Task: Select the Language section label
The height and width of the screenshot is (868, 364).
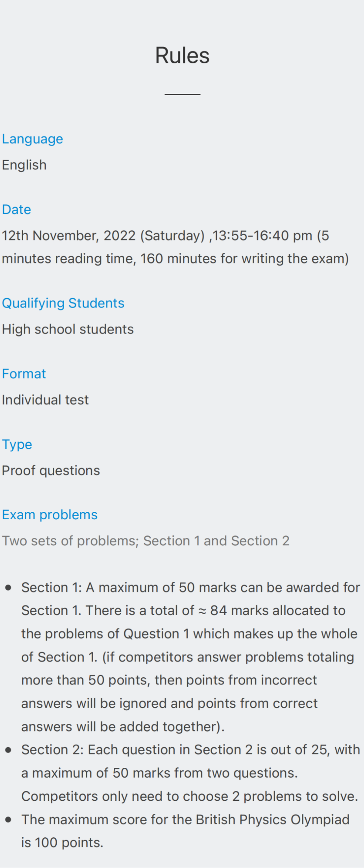Action: tap(33, 139)
